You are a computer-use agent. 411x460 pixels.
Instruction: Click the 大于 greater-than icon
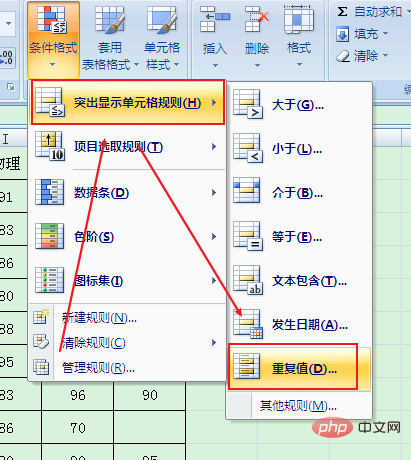pos(248,104)
